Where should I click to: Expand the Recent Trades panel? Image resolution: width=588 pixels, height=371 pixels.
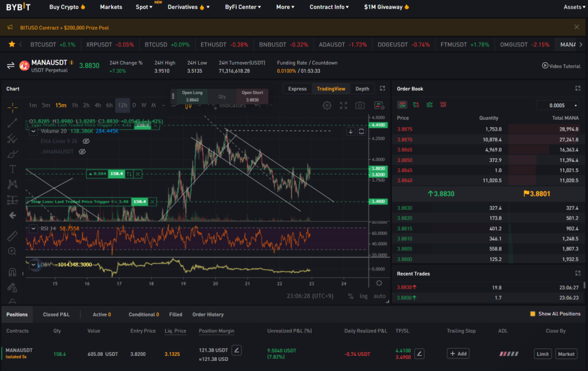(577, 273)
